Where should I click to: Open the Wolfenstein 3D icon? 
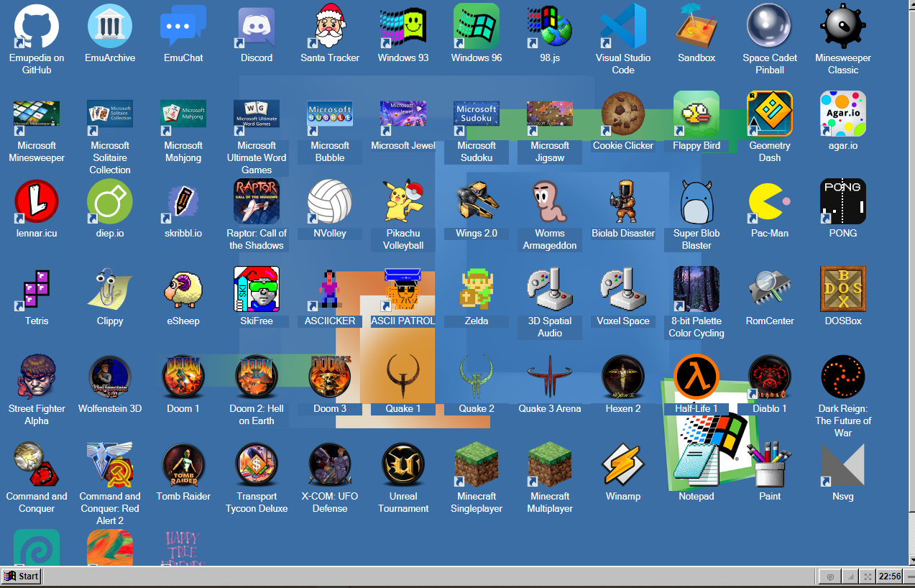[x=110, y=377]
